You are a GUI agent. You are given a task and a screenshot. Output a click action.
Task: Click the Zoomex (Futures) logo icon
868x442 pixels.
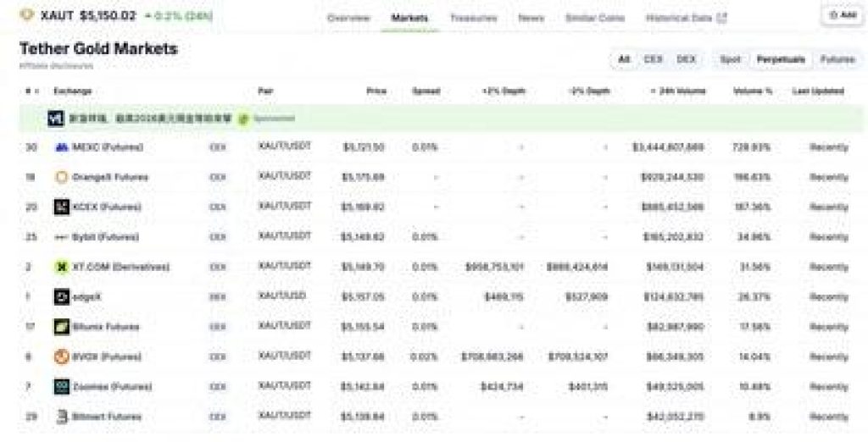(x=61, y=386)
